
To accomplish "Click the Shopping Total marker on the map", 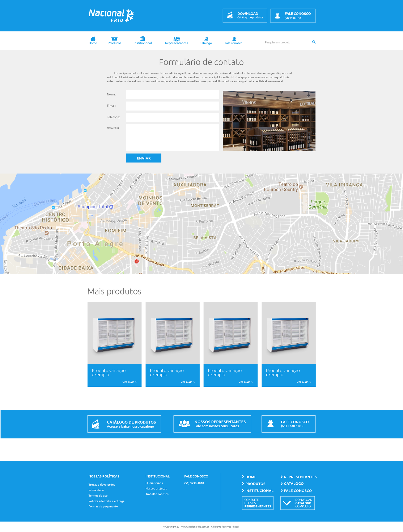I will tap(111, 207).
